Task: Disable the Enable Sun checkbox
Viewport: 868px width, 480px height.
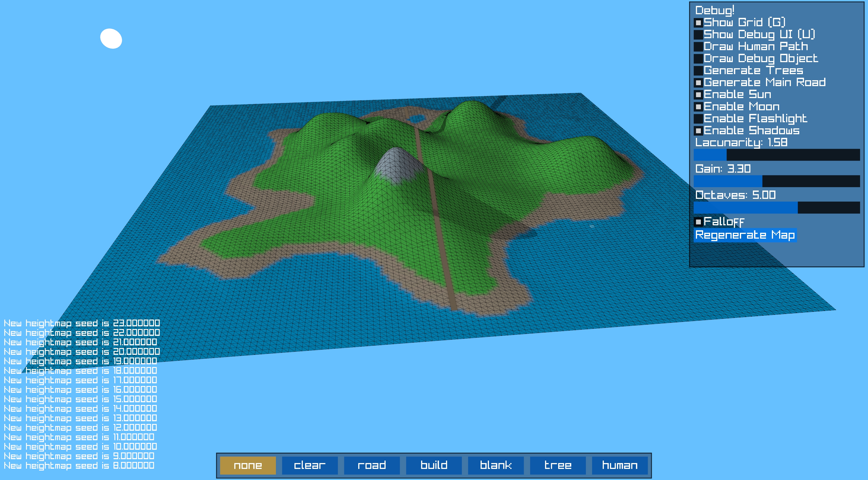Action: 698,95
